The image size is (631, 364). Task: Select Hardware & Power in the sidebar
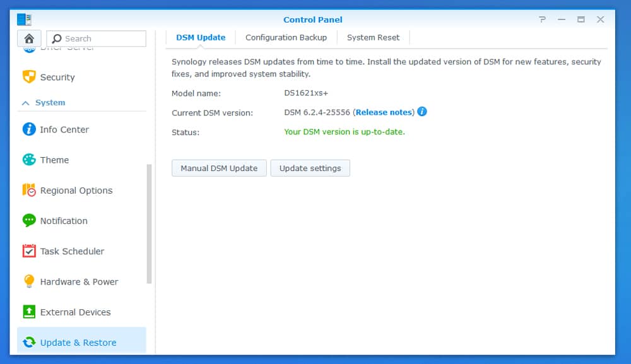(81, 281)
